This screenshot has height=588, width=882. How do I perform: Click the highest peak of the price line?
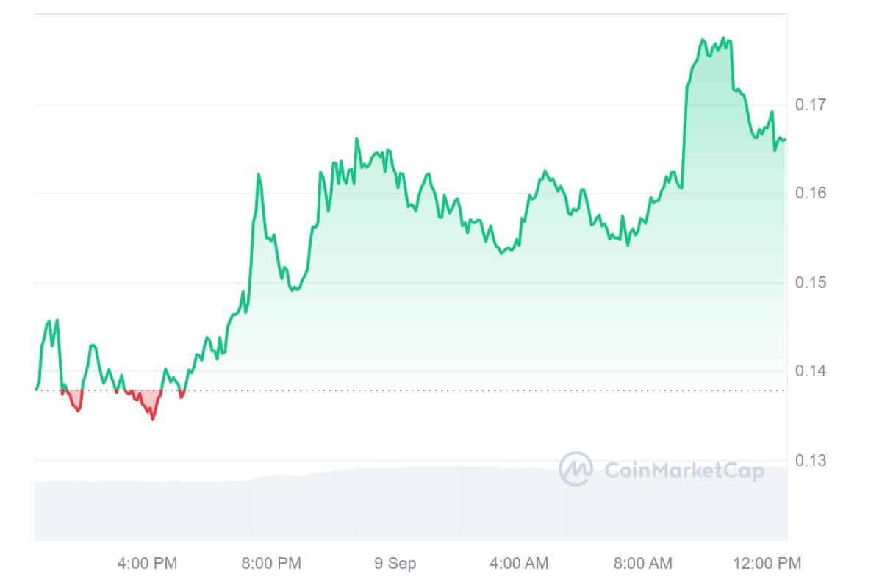723,37
